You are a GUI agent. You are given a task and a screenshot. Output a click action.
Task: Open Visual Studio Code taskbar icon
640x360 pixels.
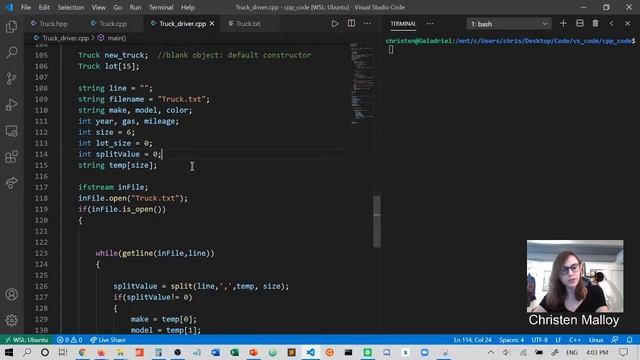pyautogui.click(x=310, y=352)
